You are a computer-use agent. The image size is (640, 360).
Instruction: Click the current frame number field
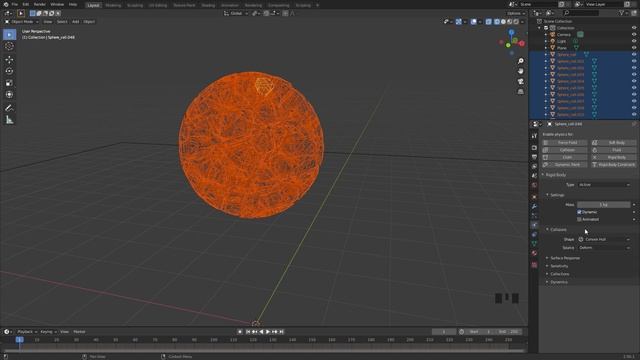click(x=444, y=332)
